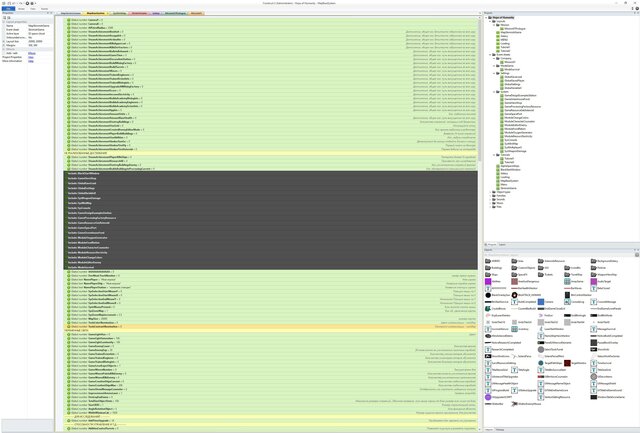Click the Project Properties View link

pyautogui.click(x=31, y=57)
